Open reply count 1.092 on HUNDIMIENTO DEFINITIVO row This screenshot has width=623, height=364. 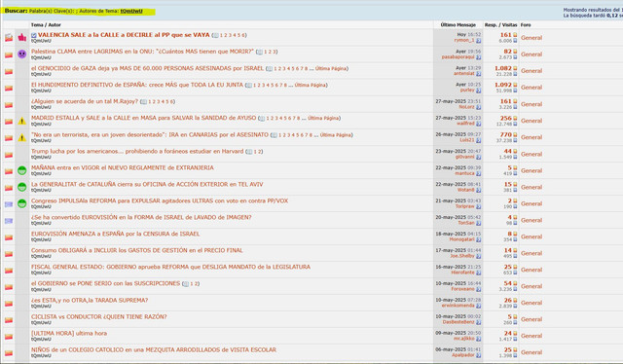tap(503, 85)
